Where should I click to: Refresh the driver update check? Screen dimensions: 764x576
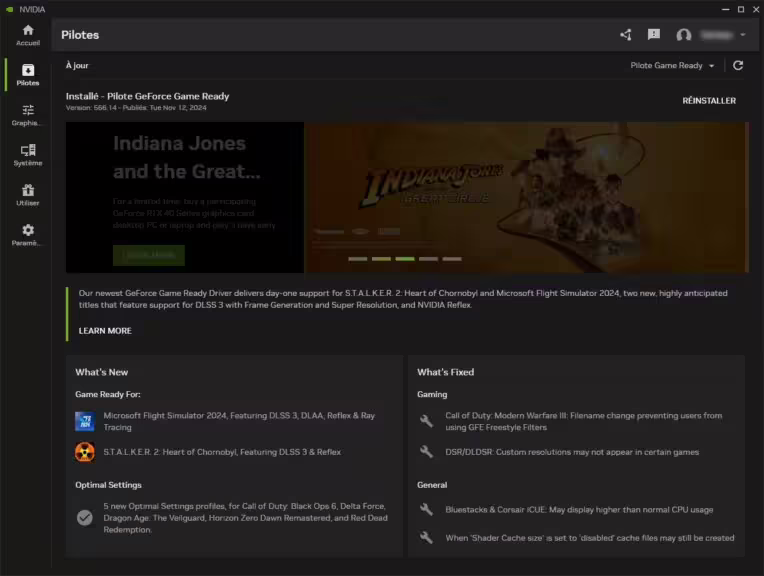pos(738,65)
